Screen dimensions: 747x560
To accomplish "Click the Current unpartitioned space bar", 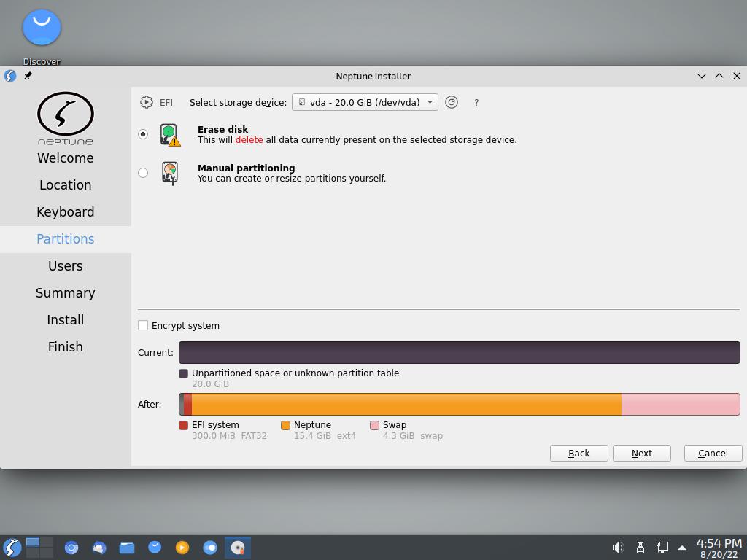I will 460,352.
